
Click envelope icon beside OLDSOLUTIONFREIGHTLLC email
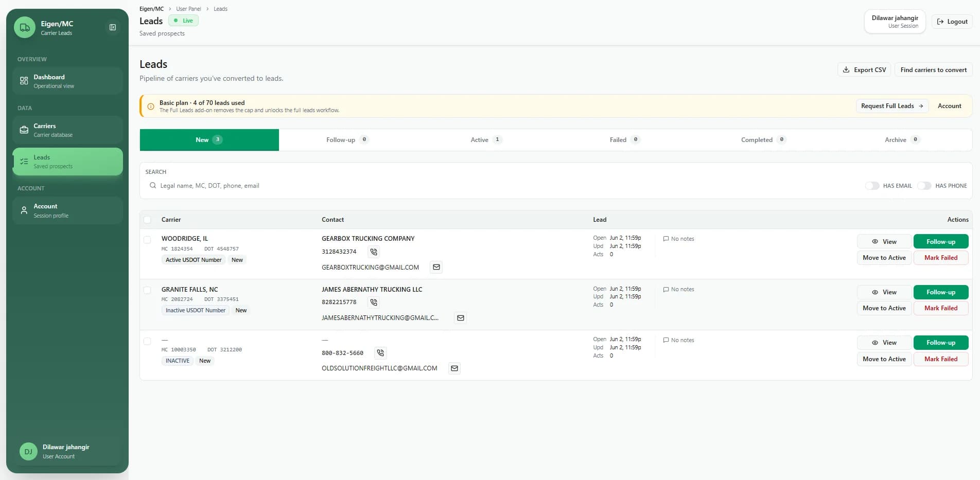454,368
